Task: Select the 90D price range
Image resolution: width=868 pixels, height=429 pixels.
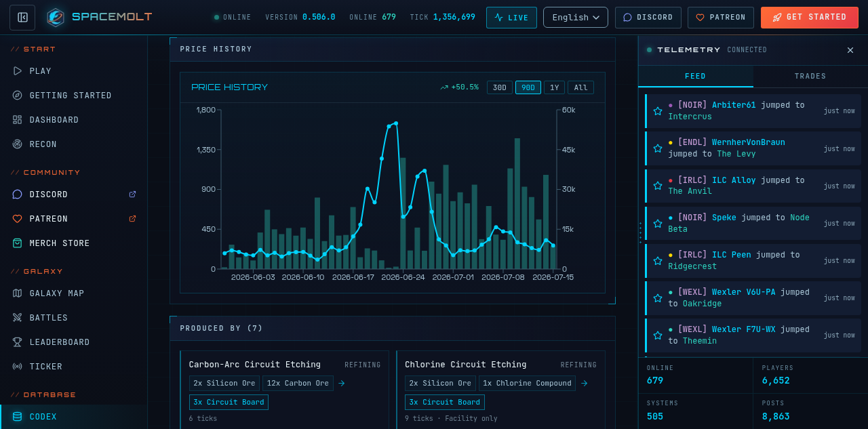Action: [x=528, y=87]
